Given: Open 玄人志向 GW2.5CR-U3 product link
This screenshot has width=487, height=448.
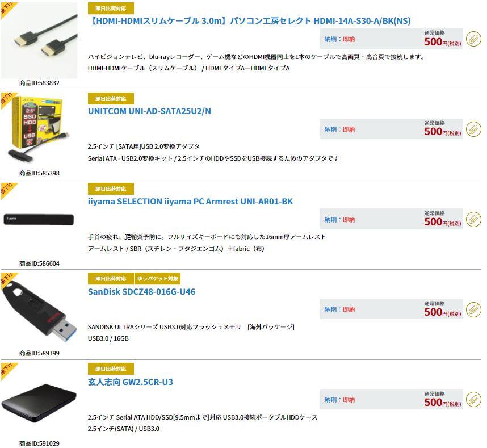Looking at the screenshot, I should click(x=131, y=382).
